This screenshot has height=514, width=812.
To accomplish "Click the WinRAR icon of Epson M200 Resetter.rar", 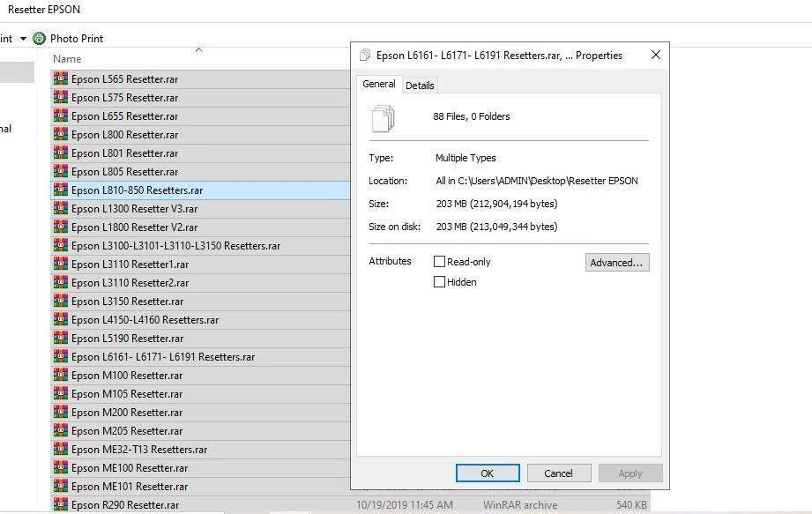I will point(61,412).
